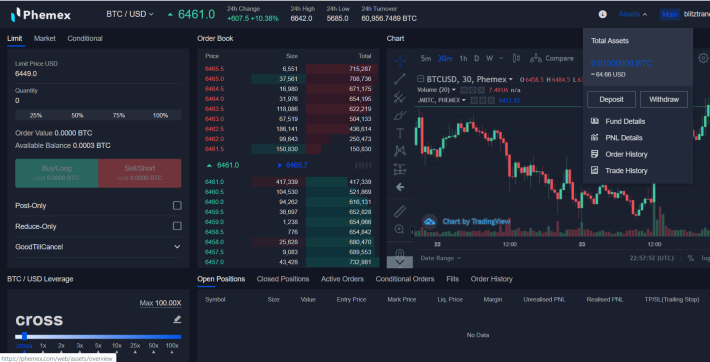Select the 50% quantity option

(77, 116)
